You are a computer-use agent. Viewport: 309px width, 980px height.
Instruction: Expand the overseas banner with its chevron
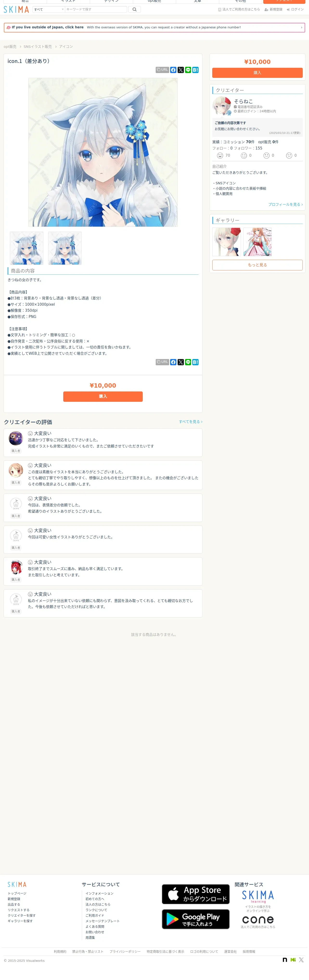pos(301,27)
